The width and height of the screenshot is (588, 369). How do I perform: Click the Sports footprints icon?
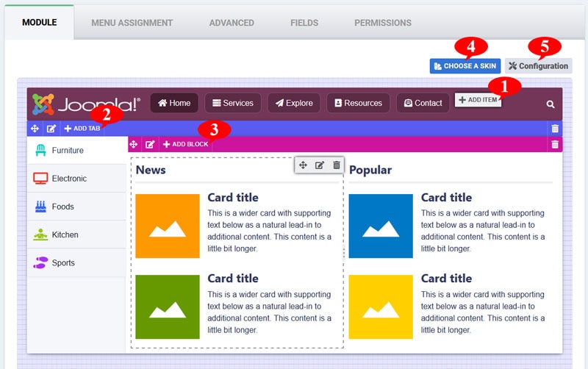coord(40,262)
